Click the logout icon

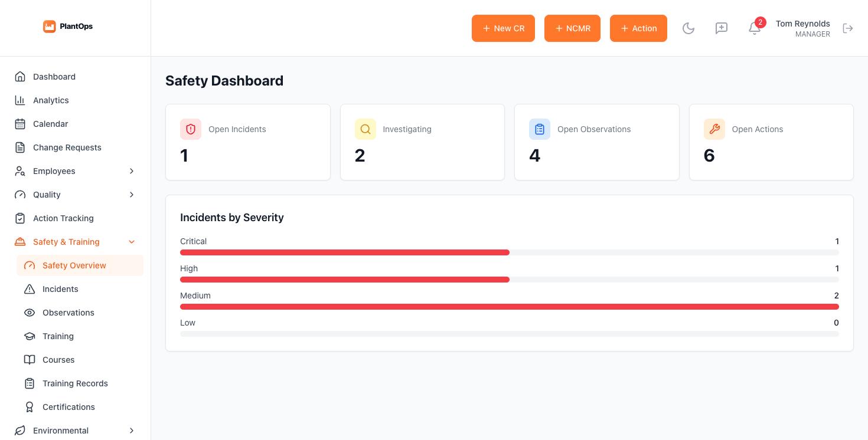pos(848,28)
